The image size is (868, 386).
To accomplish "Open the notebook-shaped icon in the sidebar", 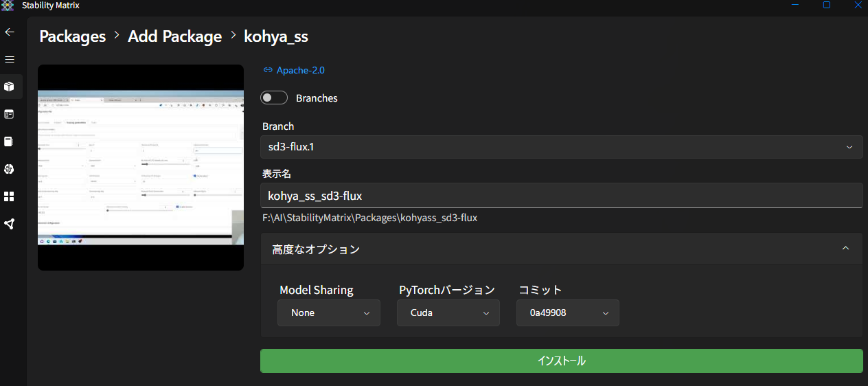I will tap(10, 141).
